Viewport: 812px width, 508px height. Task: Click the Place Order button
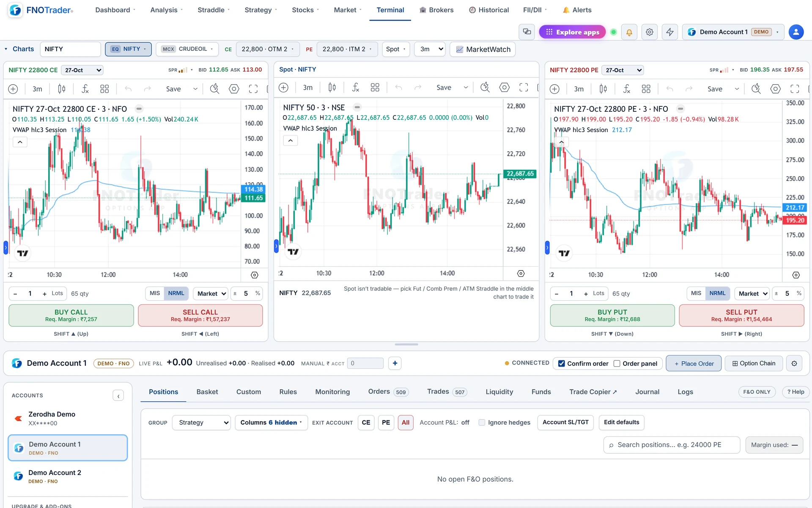(694, 363)
